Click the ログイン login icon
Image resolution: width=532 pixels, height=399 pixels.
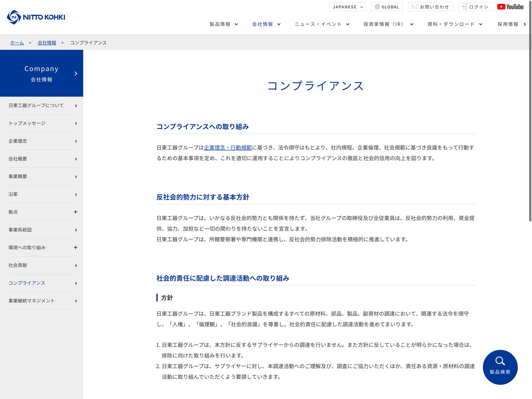tap(464, 7)
